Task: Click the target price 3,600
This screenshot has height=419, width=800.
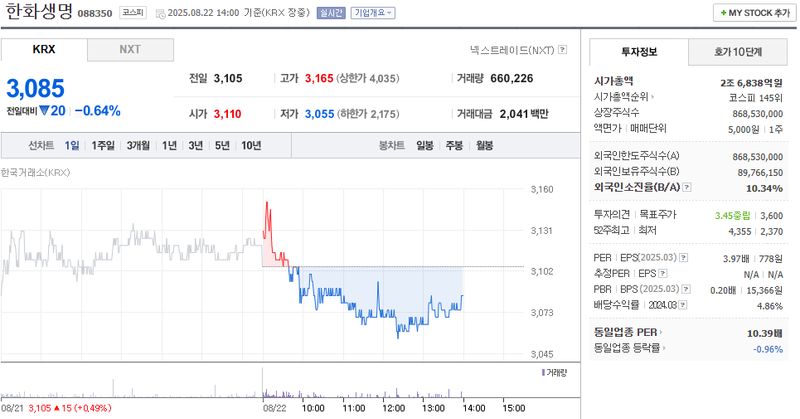Action: click(771, 216)
